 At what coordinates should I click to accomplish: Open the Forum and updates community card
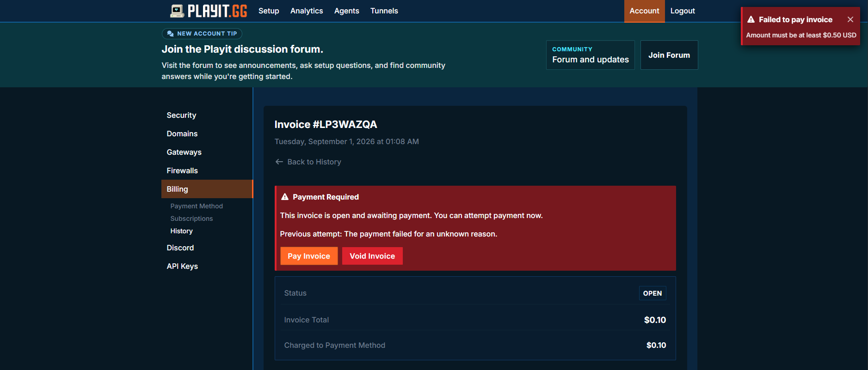click(591, 55)
